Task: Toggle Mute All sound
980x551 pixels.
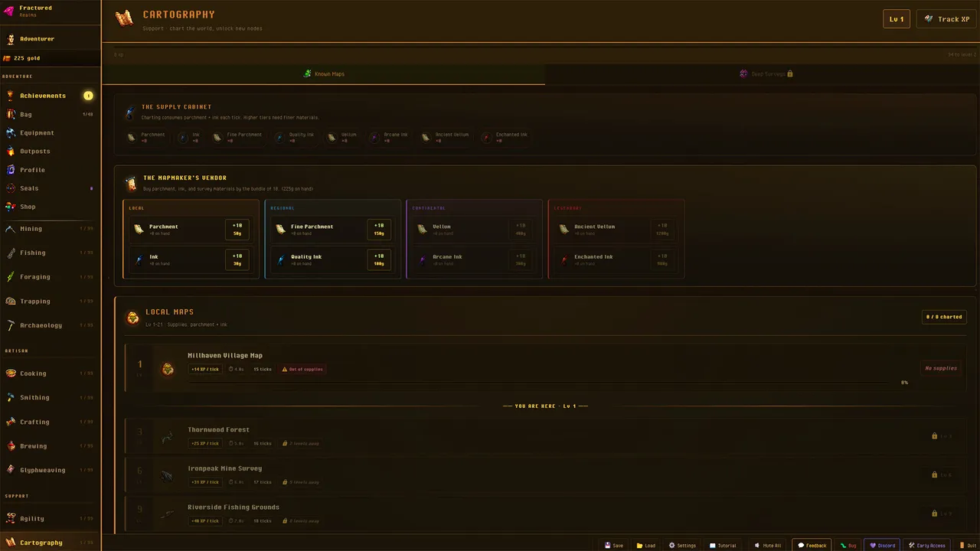Action: click(x=768, y=546)
